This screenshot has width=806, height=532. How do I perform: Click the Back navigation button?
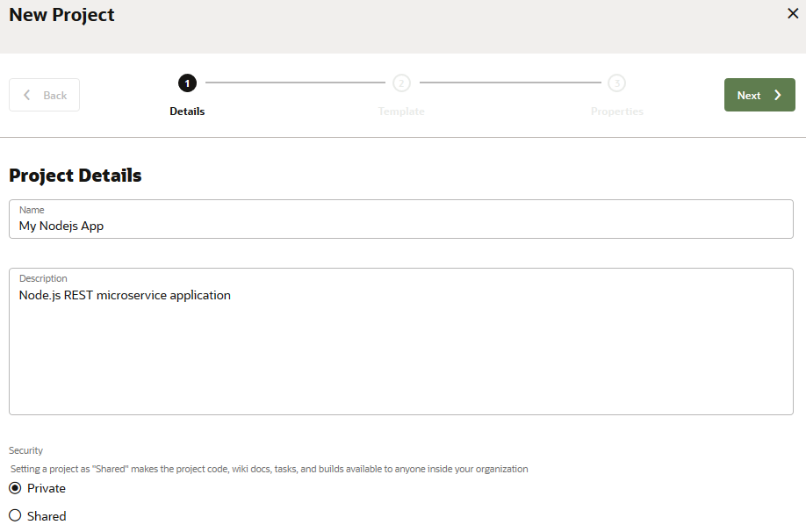click(x=44, y=95)
